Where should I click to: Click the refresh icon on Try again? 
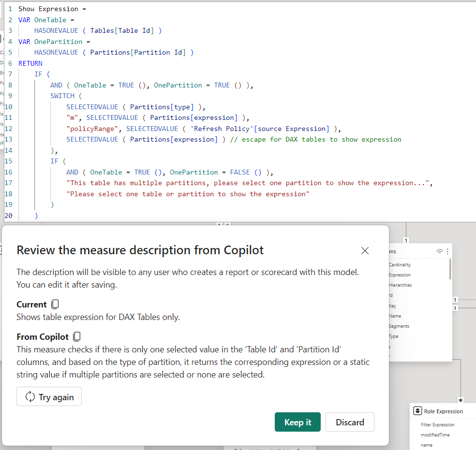(x=29, y=396)
